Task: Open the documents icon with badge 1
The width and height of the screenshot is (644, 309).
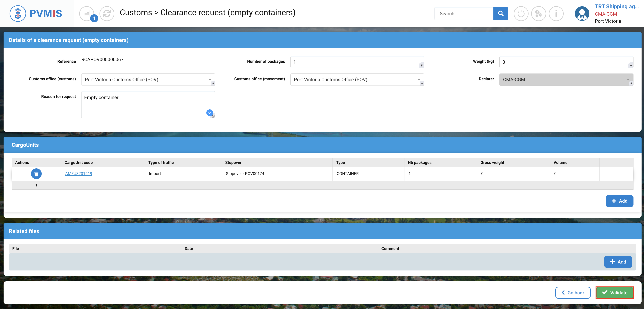Action: [x=87, y=14]
